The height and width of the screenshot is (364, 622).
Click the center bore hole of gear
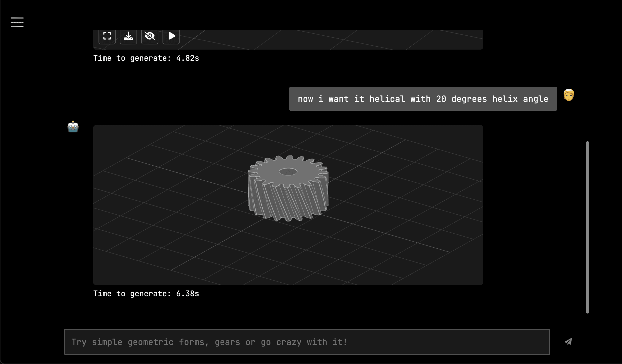(x=288, y=172)
